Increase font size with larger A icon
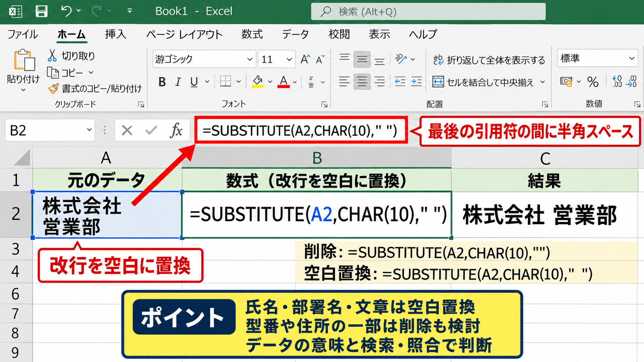The image size is (644, 362). [x=305, y=59]
